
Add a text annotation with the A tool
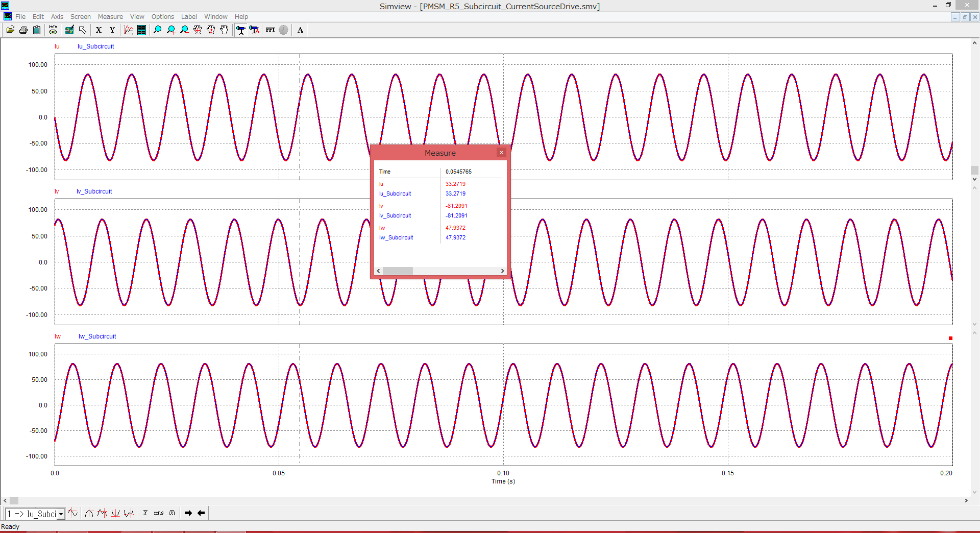300,30
